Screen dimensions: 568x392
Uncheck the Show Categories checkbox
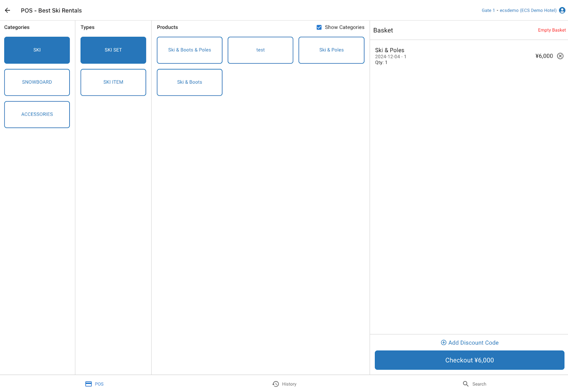click(x=319, y=27)
